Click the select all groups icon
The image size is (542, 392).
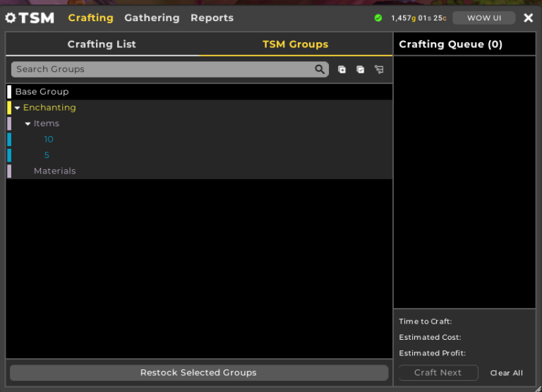[x=361, y=69]
